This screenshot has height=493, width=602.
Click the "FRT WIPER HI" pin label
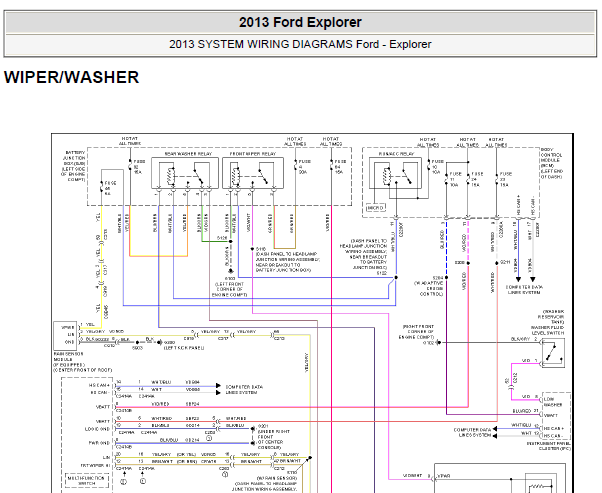click(95, 465)
